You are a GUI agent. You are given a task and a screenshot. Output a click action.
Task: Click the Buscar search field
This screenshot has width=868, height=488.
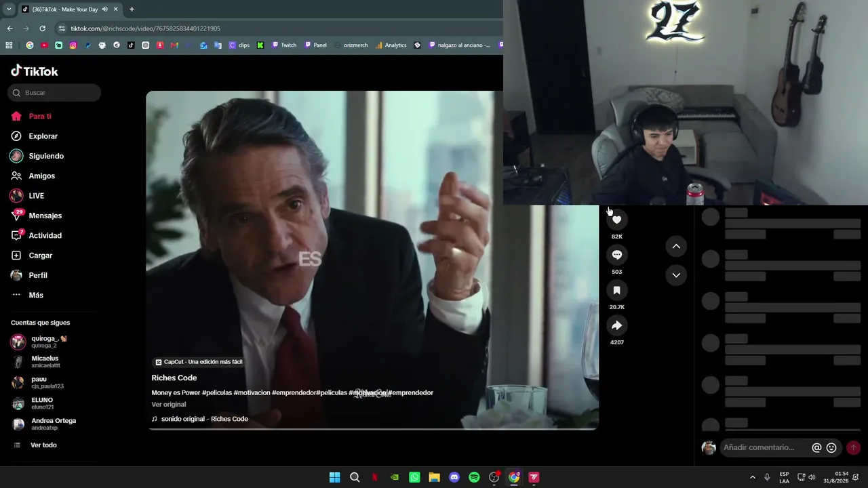[54, 93]
